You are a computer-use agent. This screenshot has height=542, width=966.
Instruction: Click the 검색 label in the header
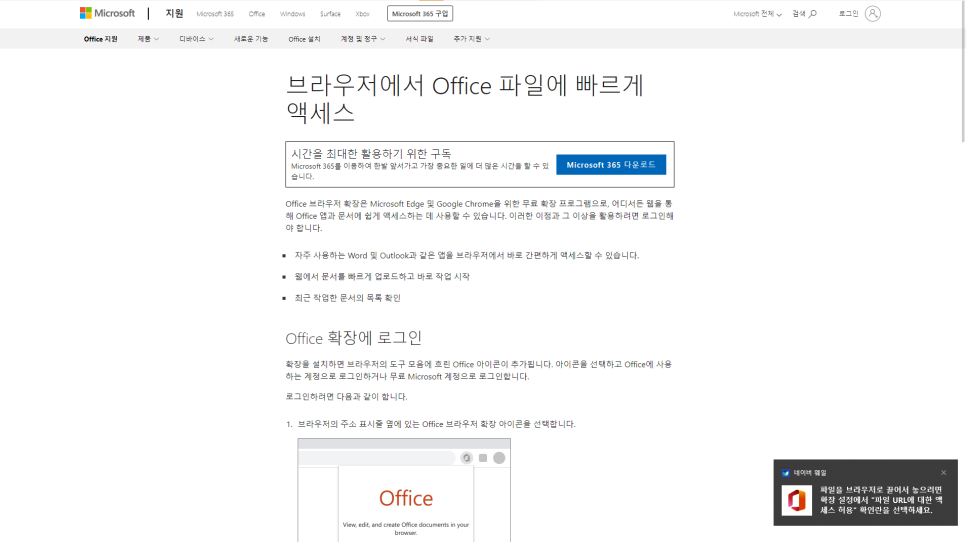click(798, 14)
